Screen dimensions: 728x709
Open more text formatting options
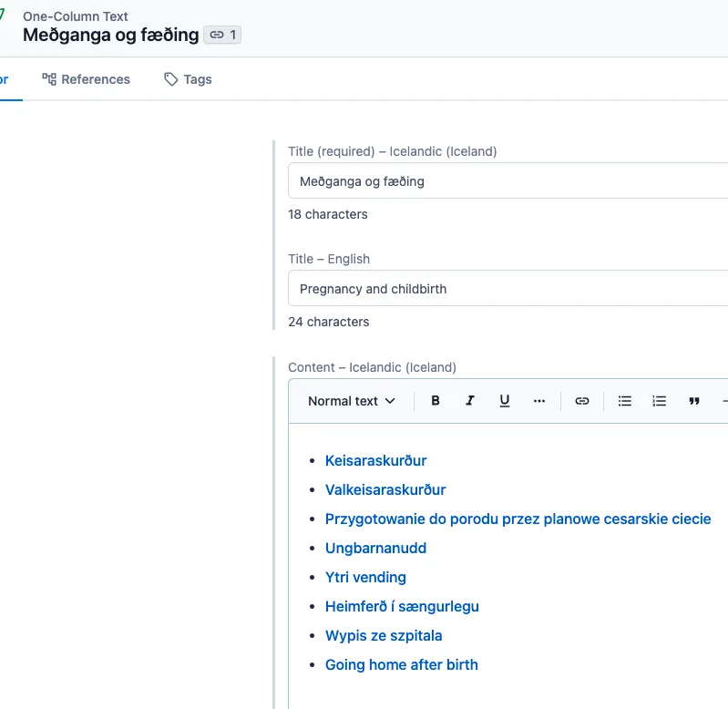click(539, 401)
